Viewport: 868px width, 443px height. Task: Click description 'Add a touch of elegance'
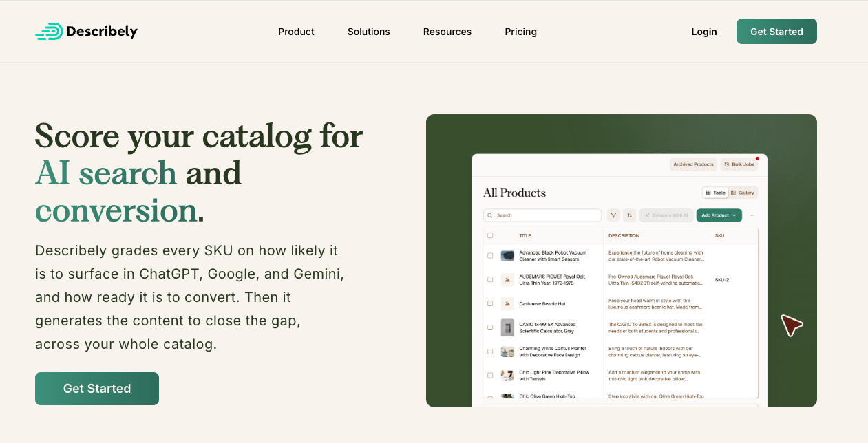(654, 376)
